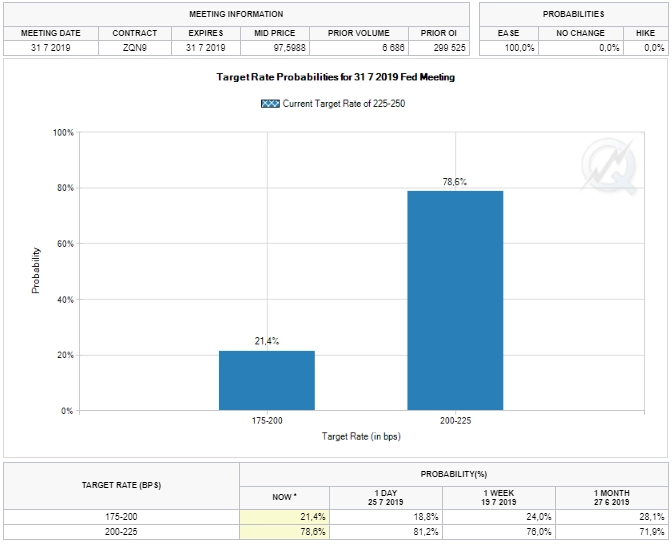This screenshot has height=545, width=672.
Task: Select the 200-225 row label in bottom table
Action: (x=121, y=532)
